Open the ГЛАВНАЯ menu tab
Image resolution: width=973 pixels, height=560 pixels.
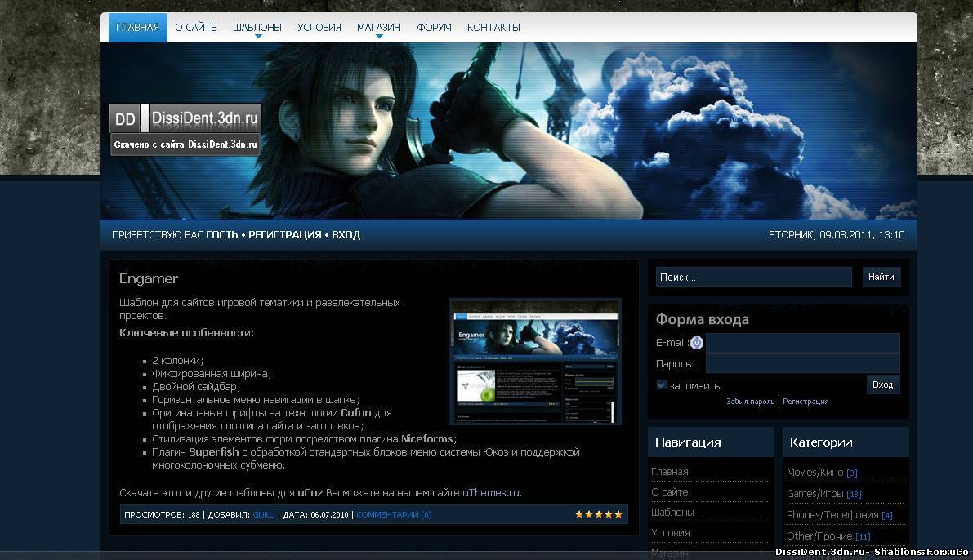coord(138,27)
